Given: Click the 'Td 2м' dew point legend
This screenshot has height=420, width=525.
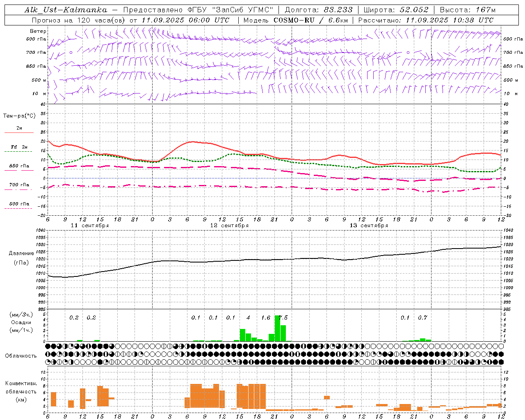Looking at the screenshot, I should [19, 147].
